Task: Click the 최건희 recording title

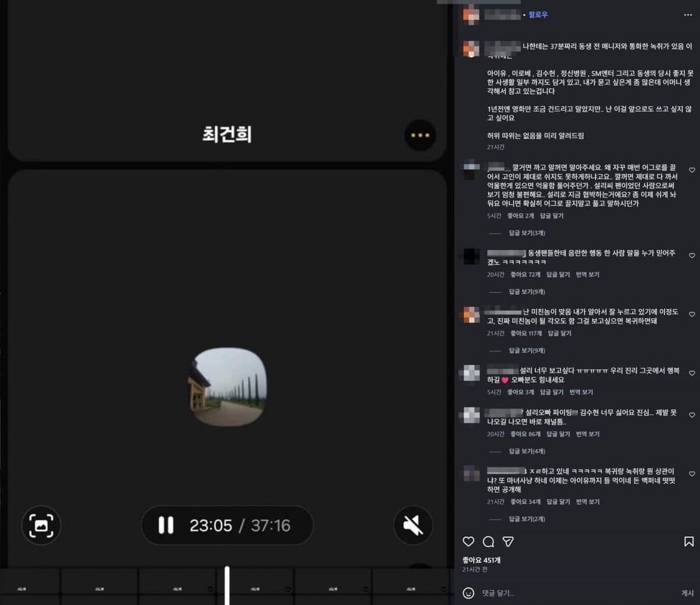Action: [x=227, y=134]
